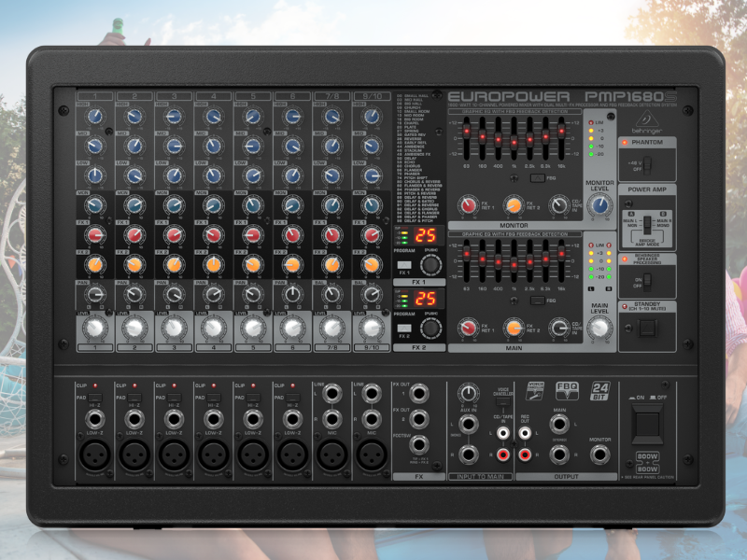Screen dimensions: 747x560
Task: Click the channel 2 MID EQ knob
Action: [x=134, y=146]
